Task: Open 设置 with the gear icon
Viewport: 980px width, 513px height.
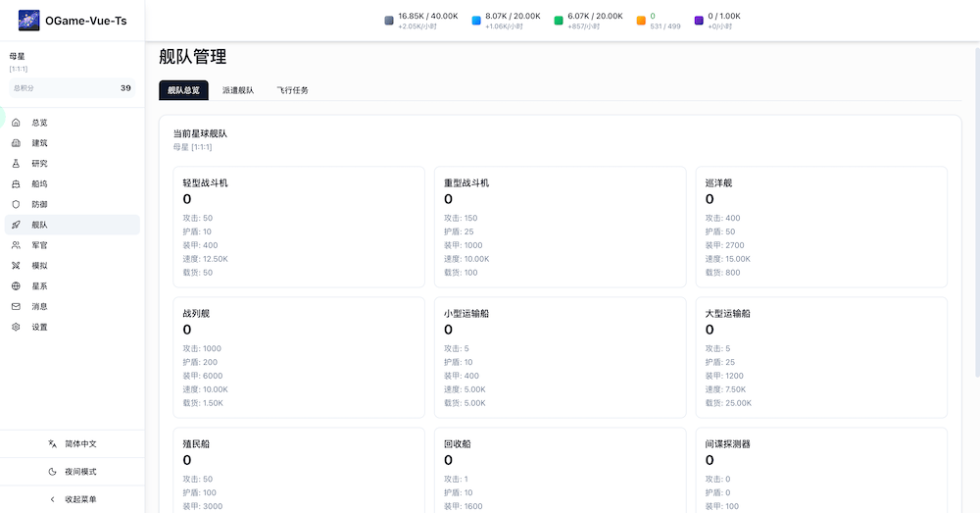Action: tap(16, 328)
